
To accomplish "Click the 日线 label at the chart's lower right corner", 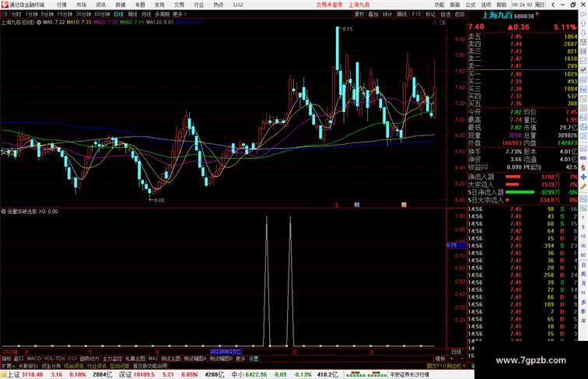I will (457, 352).
